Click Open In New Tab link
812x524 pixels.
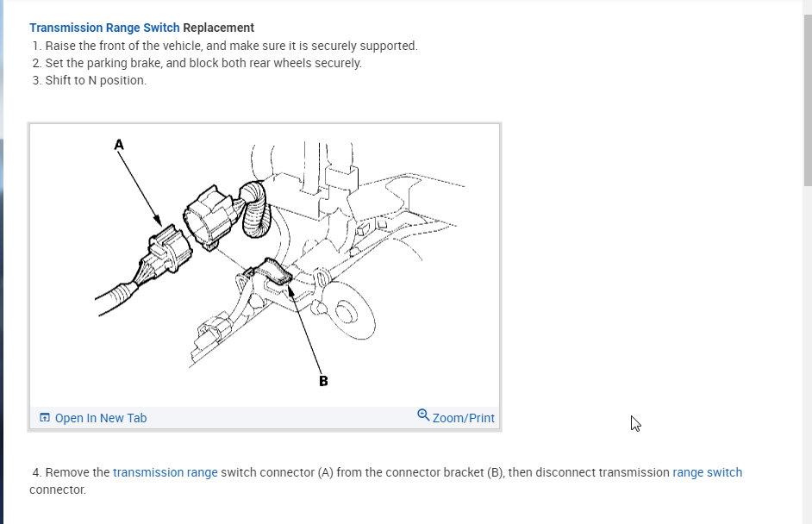click(x=101, y=418)
